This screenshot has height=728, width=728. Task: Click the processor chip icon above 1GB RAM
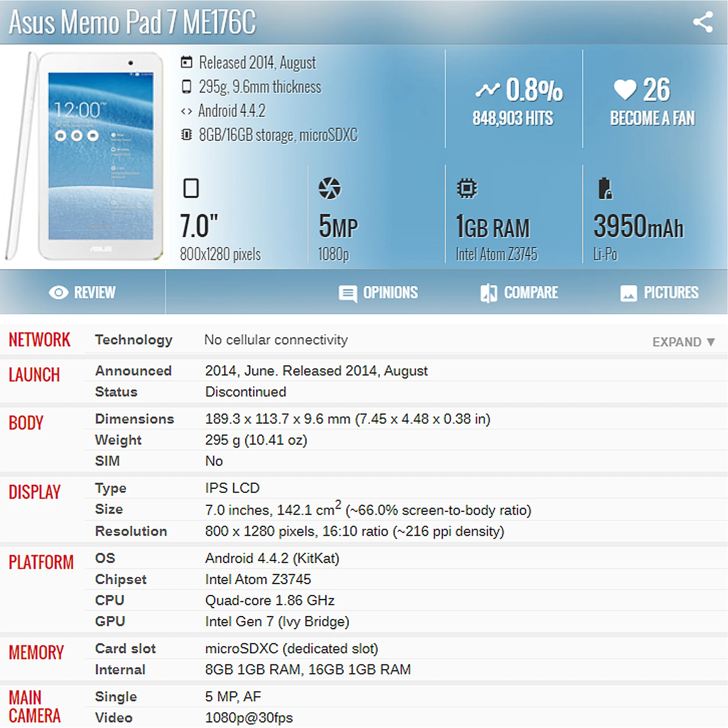pyautogui.click(x=467, y=188)
